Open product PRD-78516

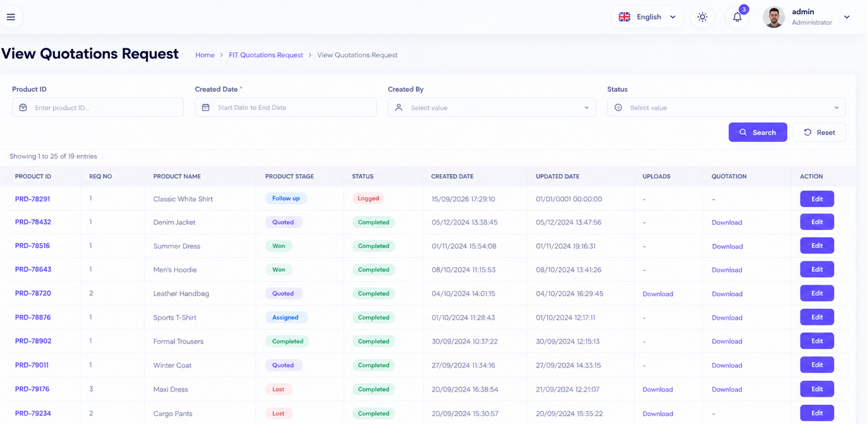32,246
